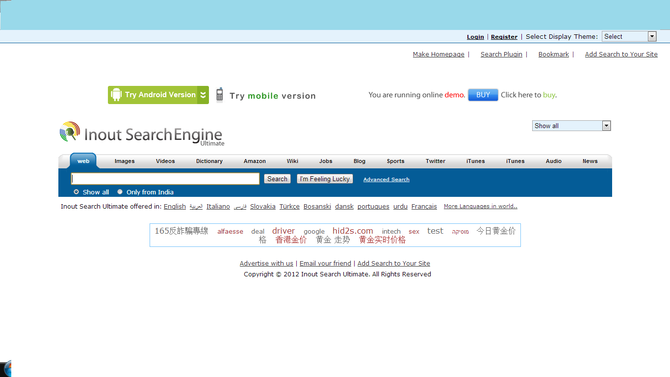Image resolution: width=670 pixels, height=377 pixels.
Task: Switch to the Images tab
Action: (x=124, y=161)
